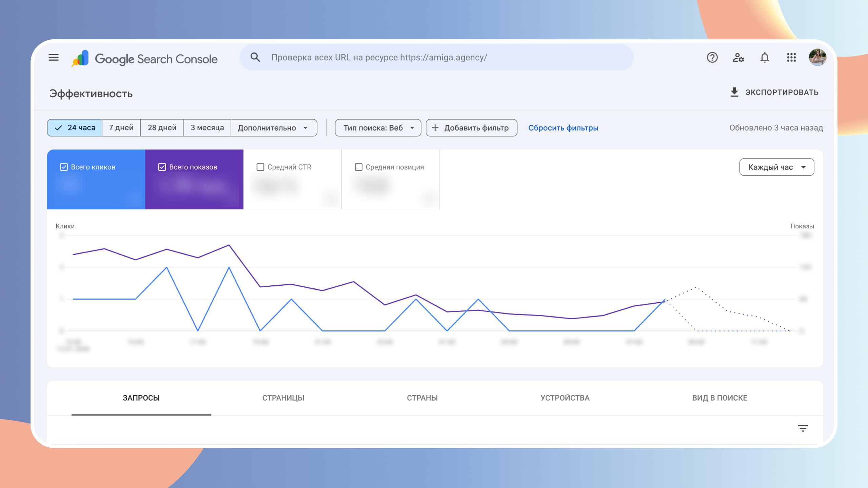Expand the Дополнительно date range dropdown
Image resolution: width=868 pixels, height=488 pixels.
(x=274, y=128)
